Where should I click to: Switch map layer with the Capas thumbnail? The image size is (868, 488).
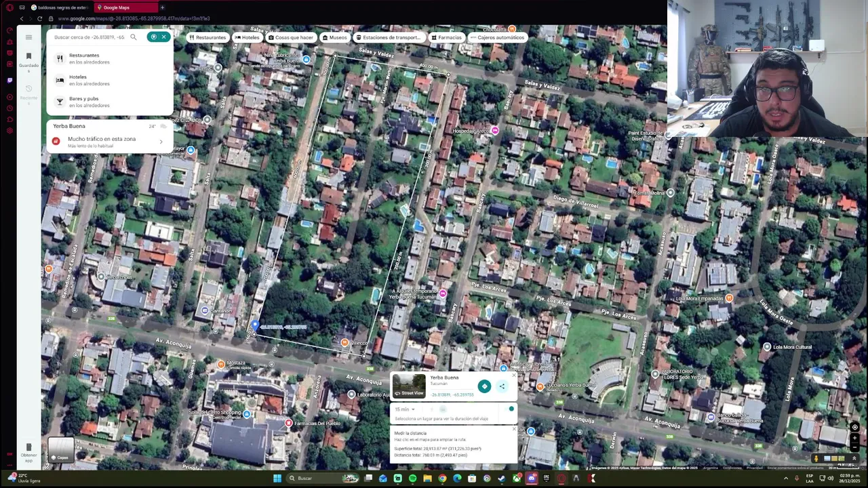tap(61, 449)
